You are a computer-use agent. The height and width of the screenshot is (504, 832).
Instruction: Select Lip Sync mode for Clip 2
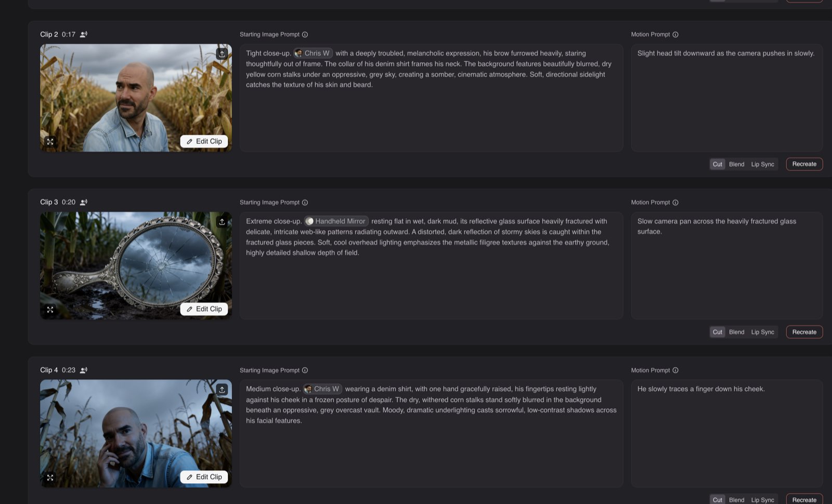click(x=762, y=164)
